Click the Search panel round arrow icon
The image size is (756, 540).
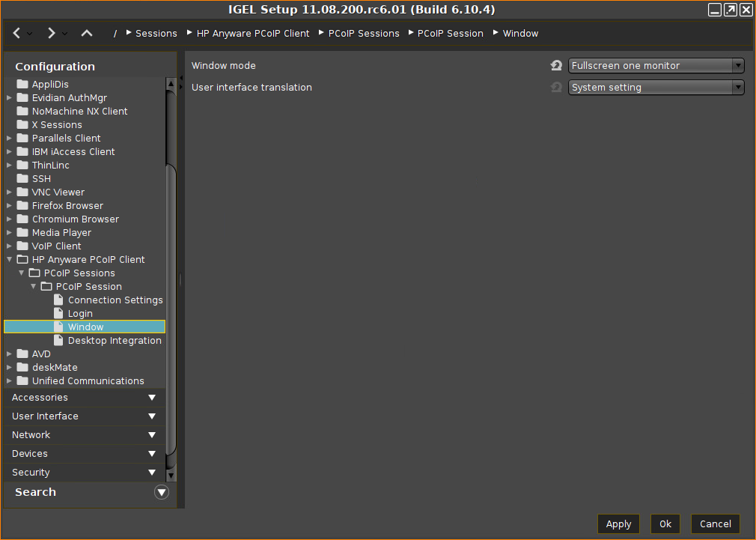[x=162, y=492]
